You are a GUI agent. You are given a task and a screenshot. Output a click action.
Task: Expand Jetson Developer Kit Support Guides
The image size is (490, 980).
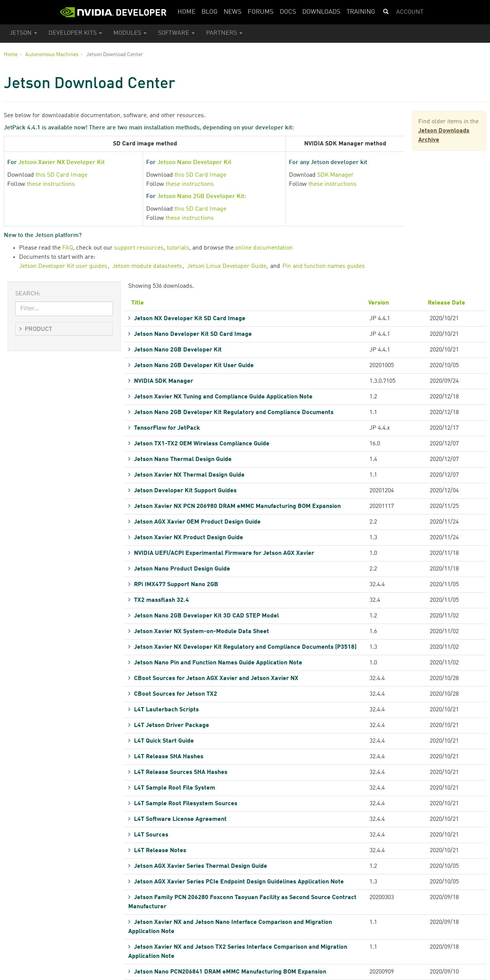185,490
